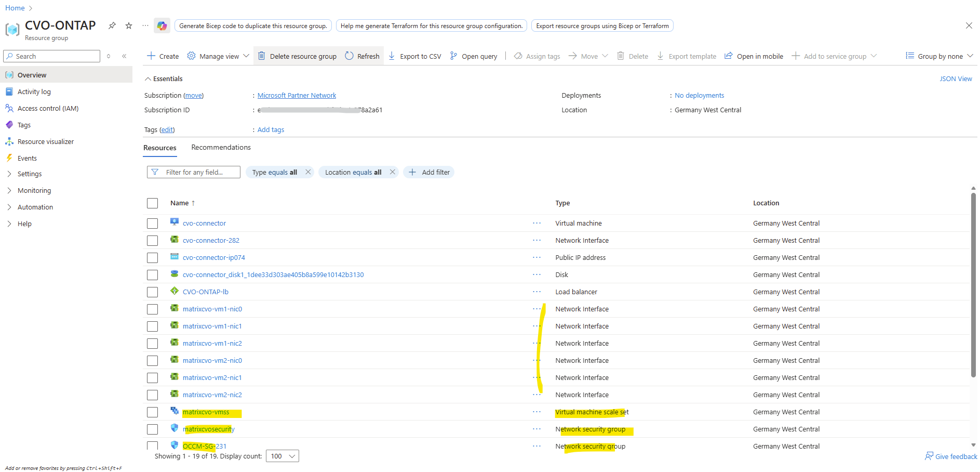The width and height of the screenshot is (980, 472).
Task: Click the resource list vertical scrollbar
Action: [x=973, y=285]
